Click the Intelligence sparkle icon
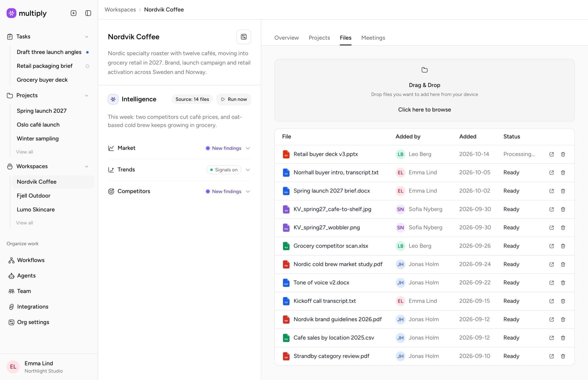Image resolution: width=588 pixels, height=380 pixels. (x=113, y=99)
